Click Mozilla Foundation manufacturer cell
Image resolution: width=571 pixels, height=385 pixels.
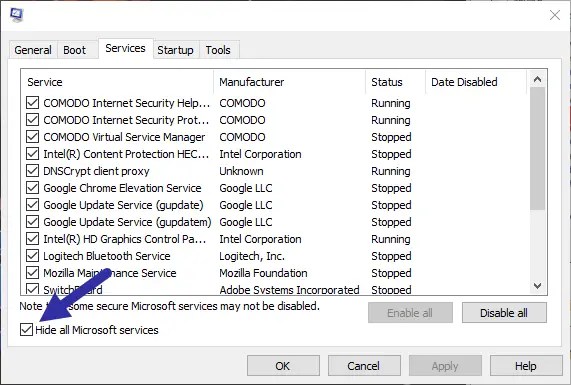(x=263, y=273)
